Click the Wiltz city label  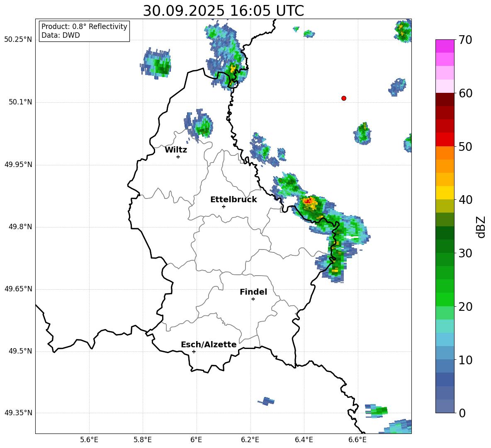click(176, 150)
